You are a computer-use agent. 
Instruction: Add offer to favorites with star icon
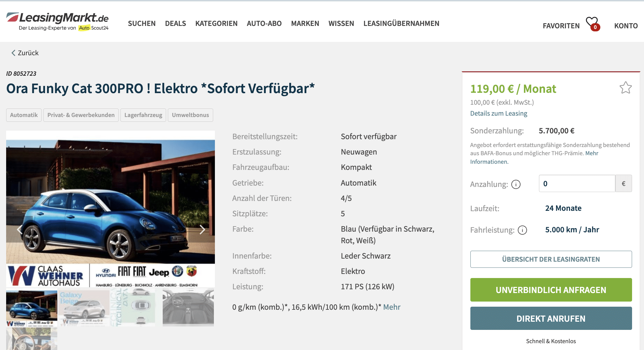[x=626, y=88]
